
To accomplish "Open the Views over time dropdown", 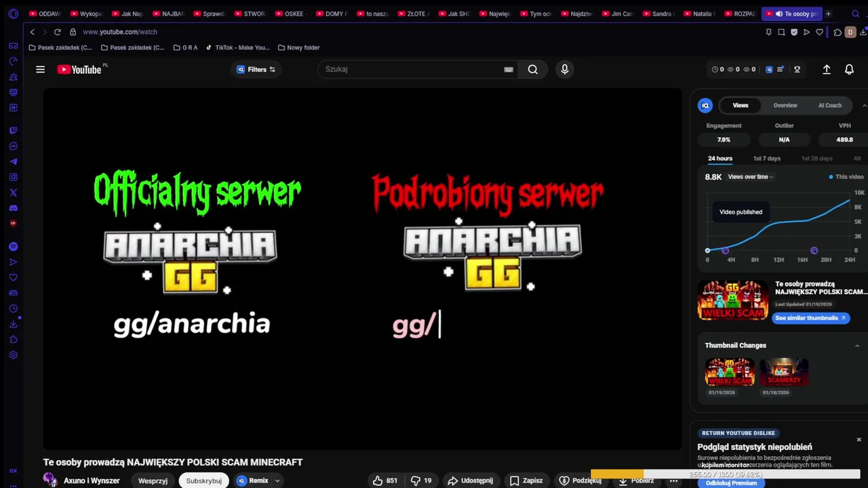I will pos(750,177).
